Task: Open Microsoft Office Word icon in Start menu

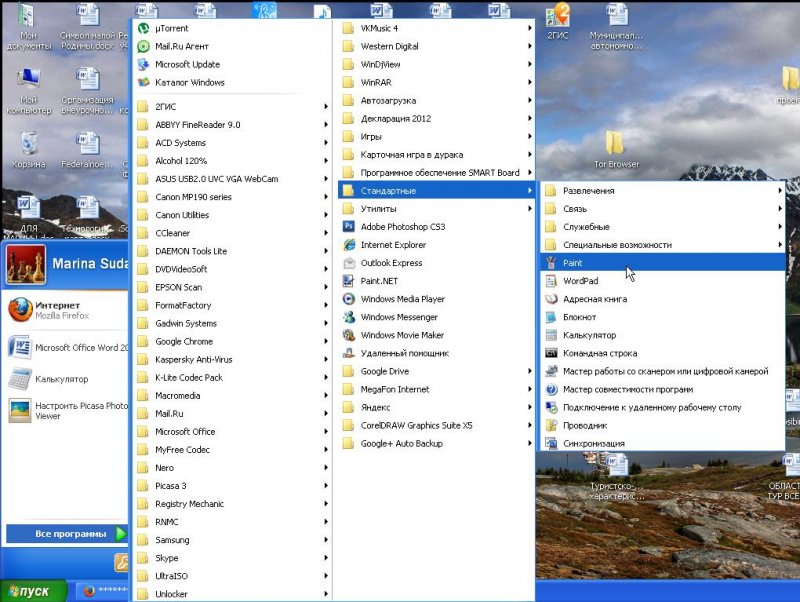Action: (x=20, y=347)
